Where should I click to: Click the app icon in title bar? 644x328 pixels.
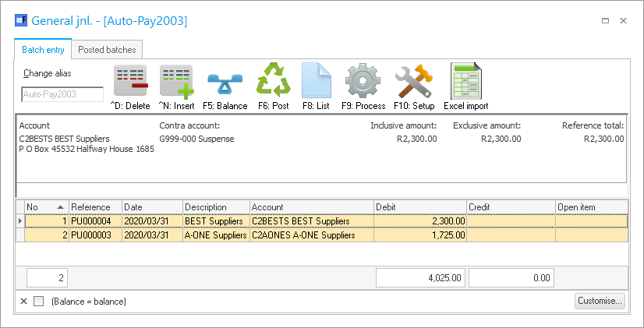(x=21, y=21)
